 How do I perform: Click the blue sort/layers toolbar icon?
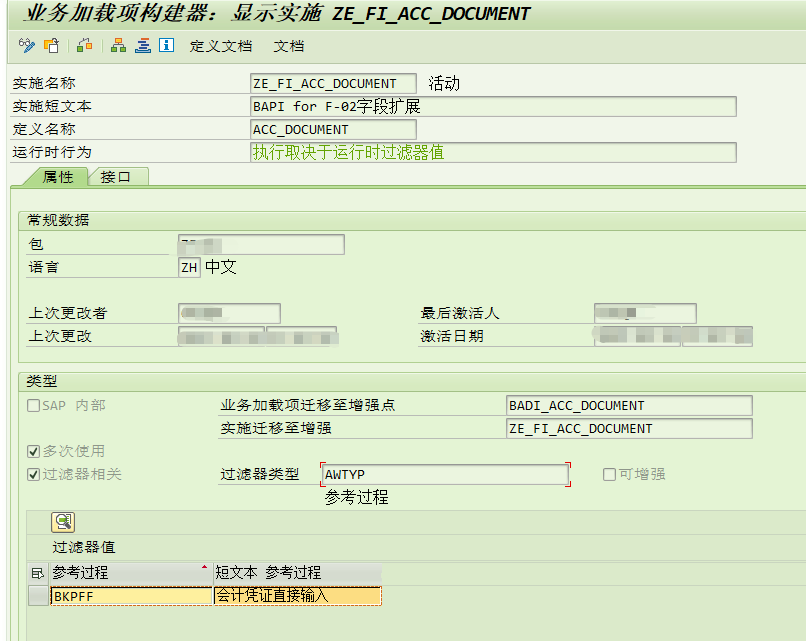pos(144,46)
